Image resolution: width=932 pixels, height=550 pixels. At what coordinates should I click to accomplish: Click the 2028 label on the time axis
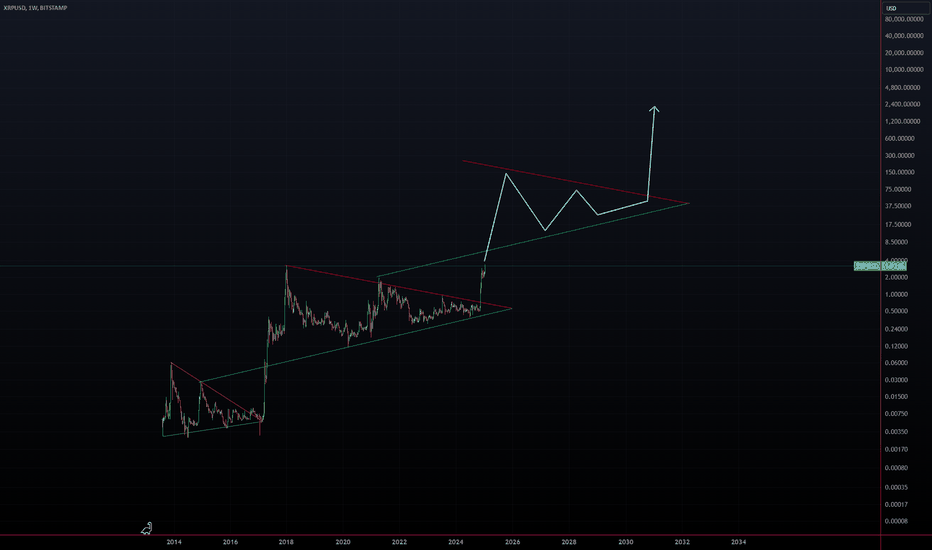[x=569, y=542]
